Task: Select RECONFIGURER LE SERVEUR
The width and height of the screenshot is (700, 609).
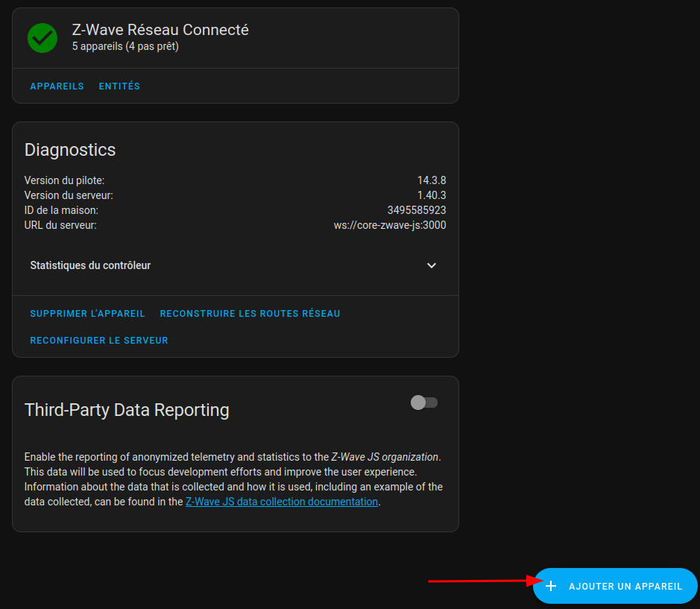Action: pos(99,341)
